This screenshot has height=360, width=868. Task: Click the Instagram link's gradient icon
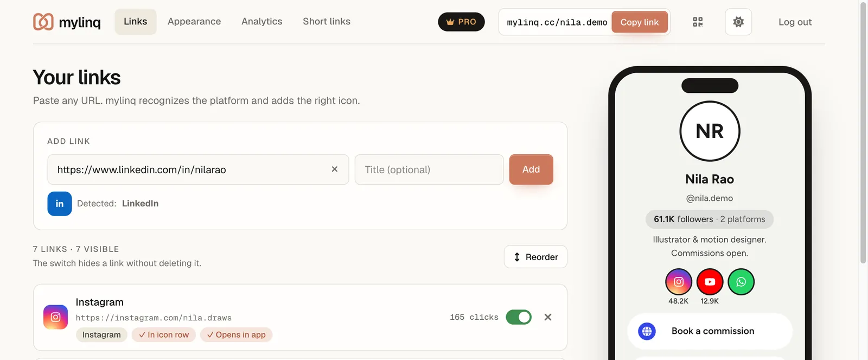tap(55, 317)
